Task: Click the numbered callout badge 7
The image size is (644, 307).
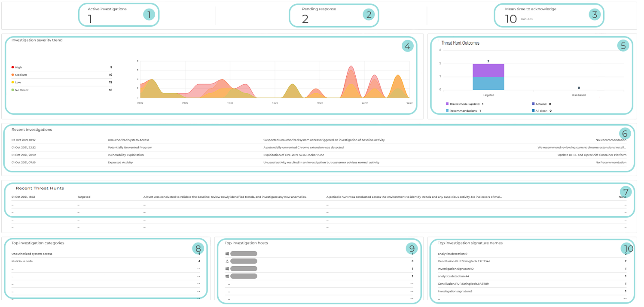Action: (625, 192)
